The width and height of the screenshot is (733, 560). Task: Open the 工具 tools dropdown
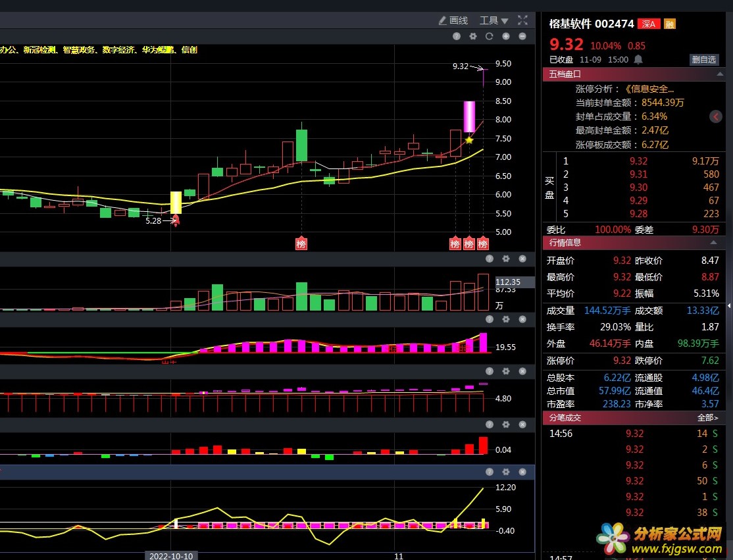tap(493, 20)
